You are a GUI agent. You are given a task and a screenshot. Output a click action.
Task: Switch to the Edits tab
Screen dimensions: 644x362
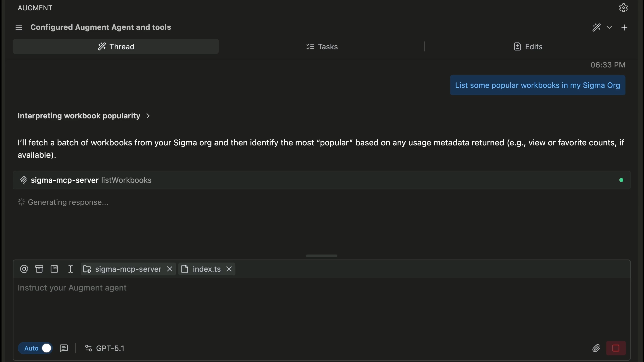[x=528, y=47]
